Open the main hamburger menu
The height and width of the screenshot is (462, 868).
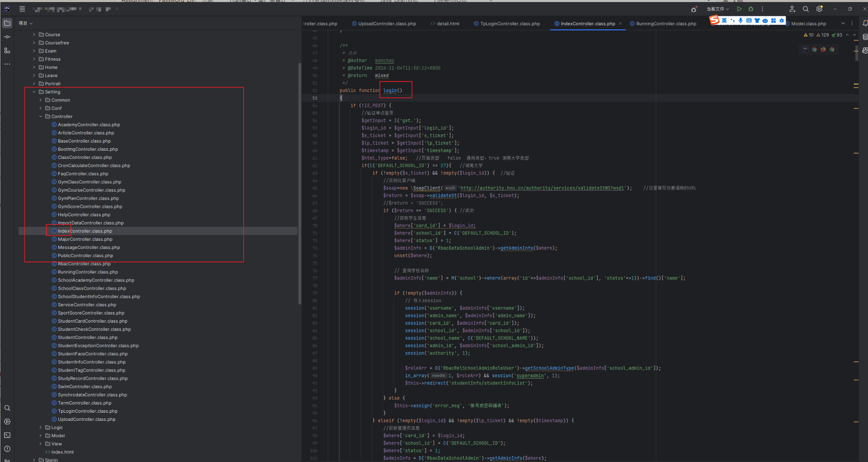pos(22,9)
